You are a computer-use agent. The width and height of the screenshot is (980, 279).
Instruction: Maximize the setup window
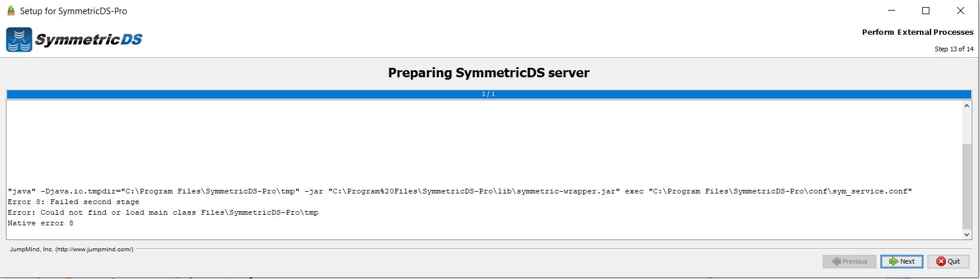pos(925,11)
